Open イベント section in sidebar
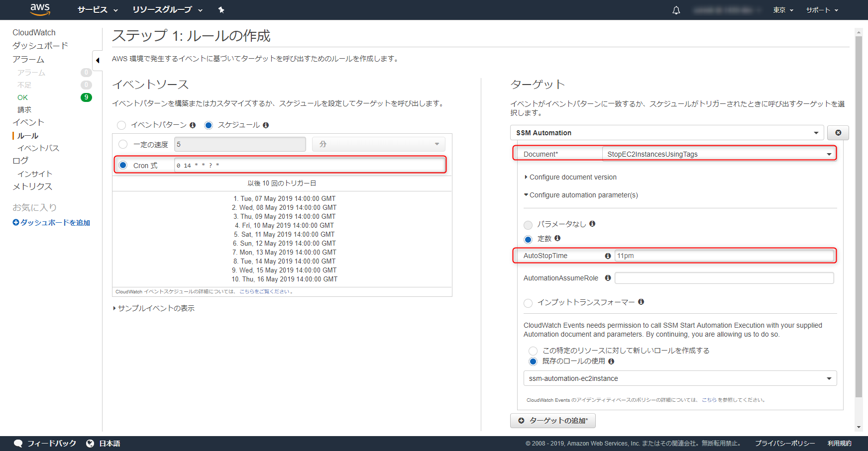This screenshot has width=868, height=451. click(28, 122)
